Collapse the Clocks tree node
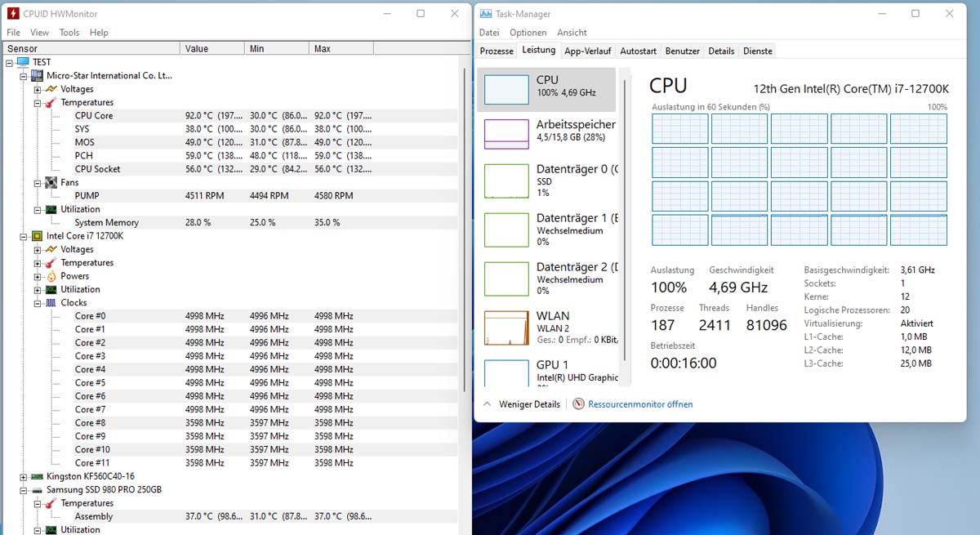The width and height of the screenshot is (980, 535). tap(38, 303)
